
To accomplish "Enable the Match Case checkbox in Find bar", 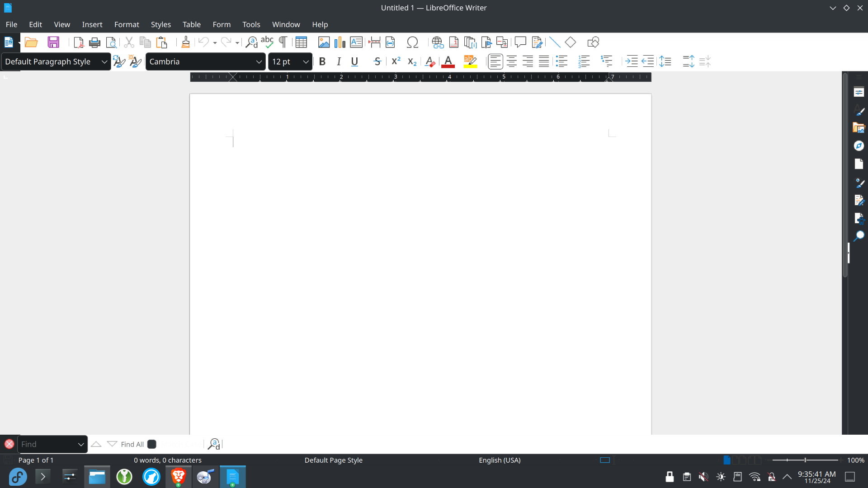I will click(x=152, y=445).
